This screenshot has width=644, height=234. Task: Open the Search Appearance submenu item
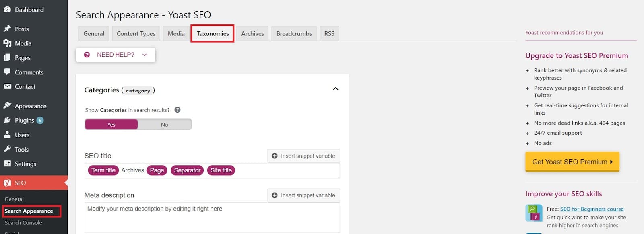pos(29,211)
